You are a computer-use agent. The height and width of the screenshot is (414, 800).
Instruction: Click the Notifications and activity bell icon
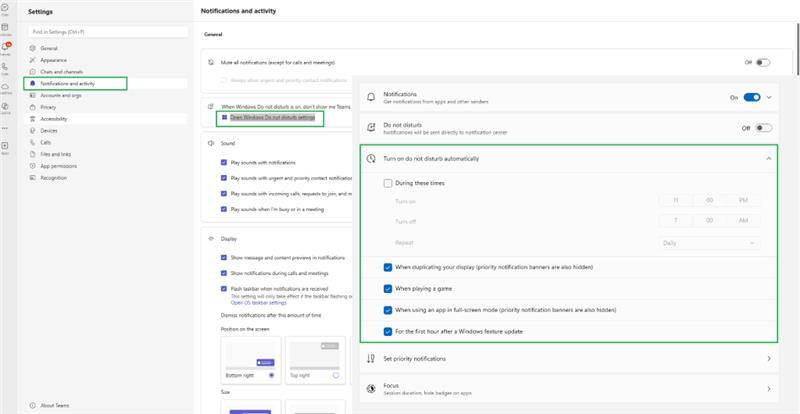tap(33, 84)
